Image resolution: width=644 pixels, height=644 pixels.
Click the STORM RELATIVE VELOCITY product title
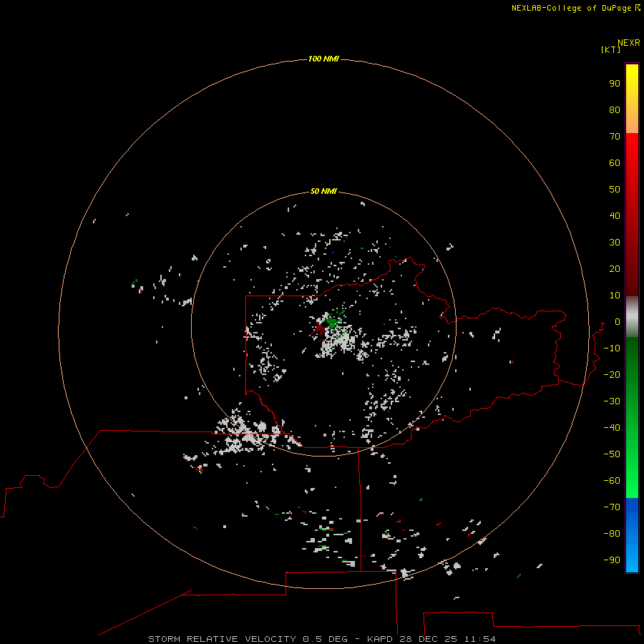[x=222, y=639]
